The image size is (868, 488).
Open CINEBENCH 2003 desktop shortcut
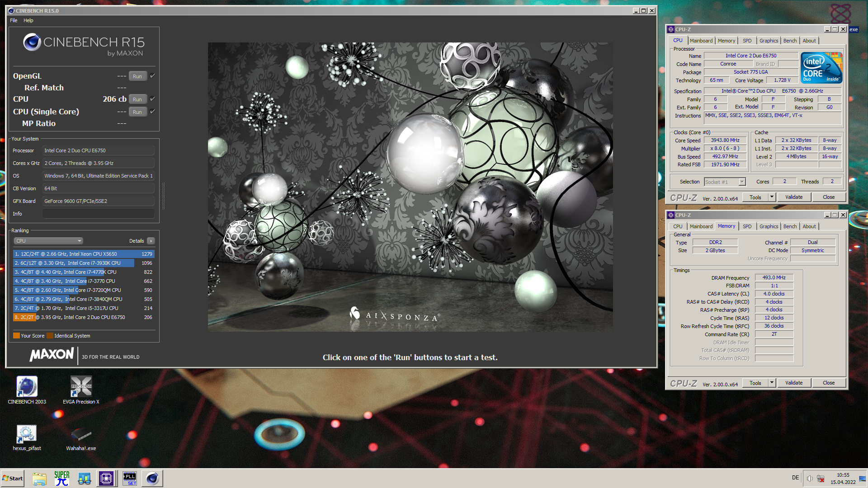tap(27, 390)
